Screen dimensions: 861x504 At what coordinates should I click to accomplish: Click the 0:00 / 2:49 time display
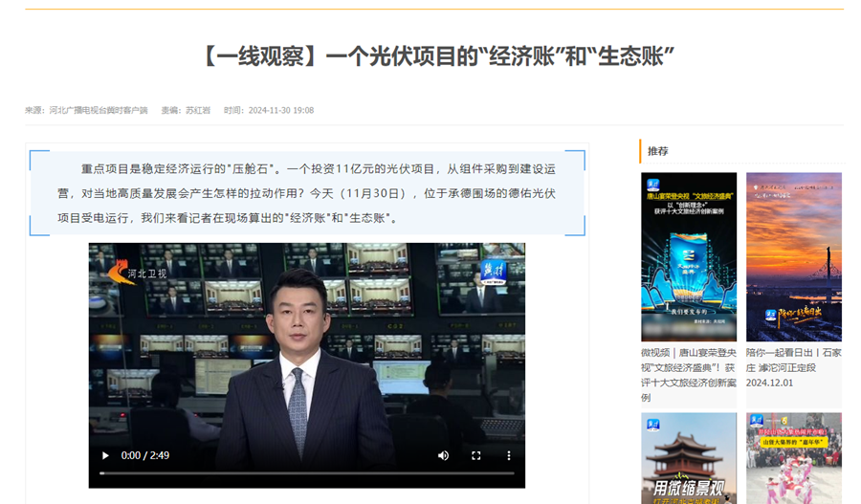coord(145,456)
